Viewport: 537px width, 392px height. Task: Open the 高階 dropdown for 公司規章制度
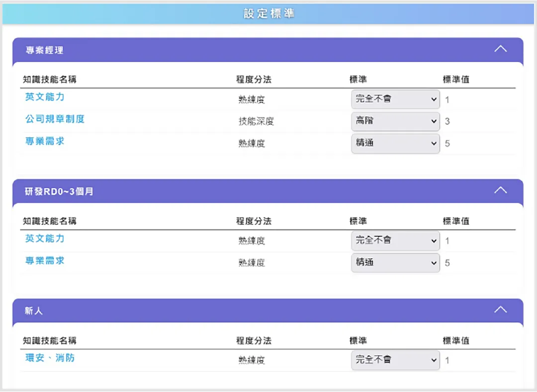395,121
